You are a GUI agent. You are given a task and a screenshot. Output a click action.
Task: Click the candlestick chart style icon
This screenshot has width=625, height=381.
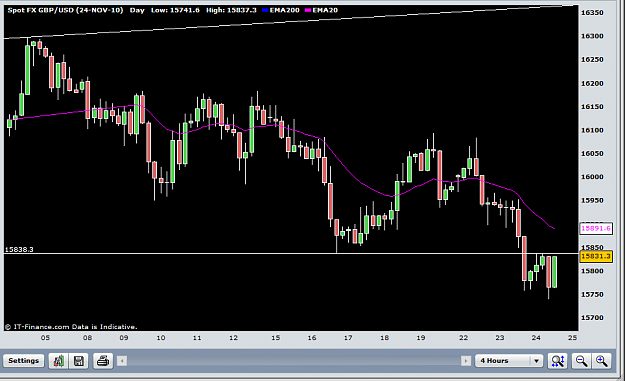pos(59,361)
